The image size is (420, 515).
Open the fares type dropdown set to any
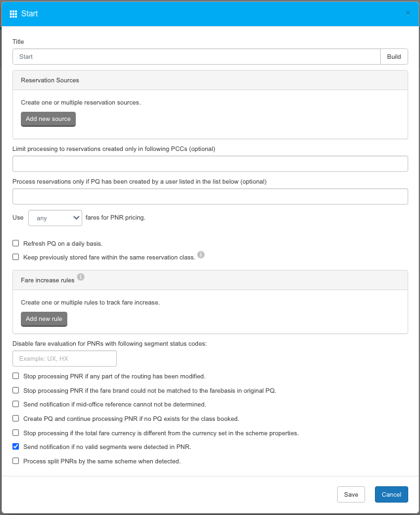(55, 218)
